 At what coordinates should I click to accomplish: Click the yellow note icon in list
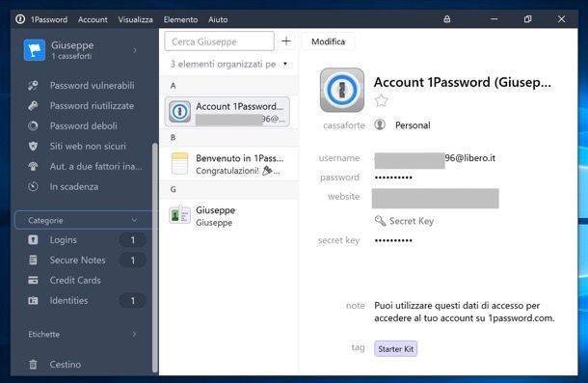tap(179, 164)
